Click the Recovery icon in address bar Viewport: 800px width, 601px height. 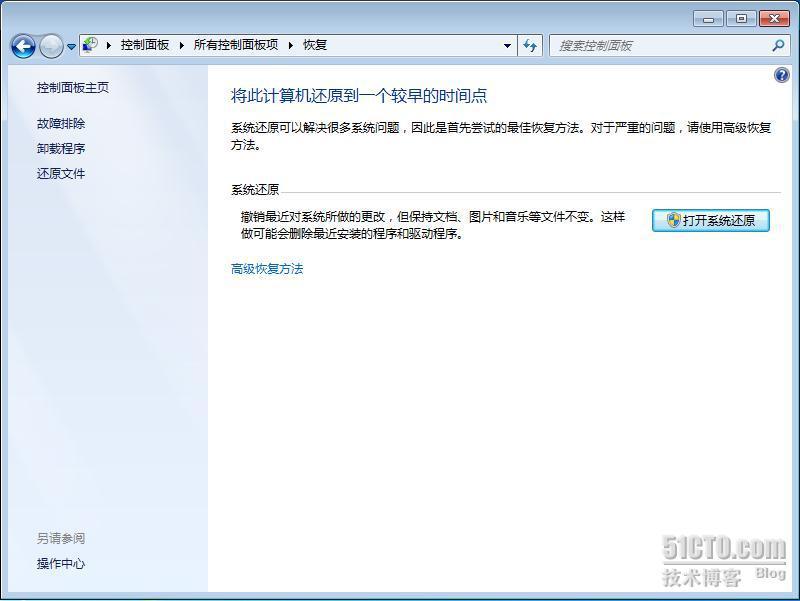pos(90,45)
